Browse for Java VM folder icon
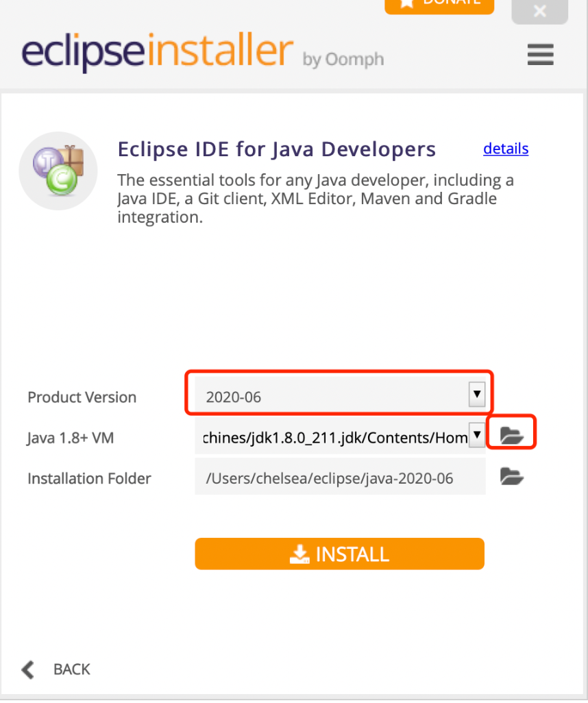 point(511,435)
